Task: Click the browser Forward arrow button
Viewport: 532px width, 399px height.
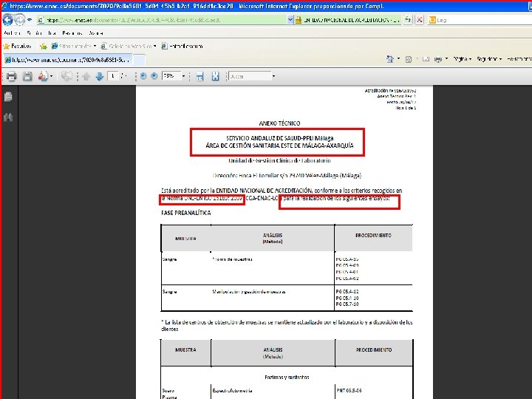Action: [x=20, y=20]
